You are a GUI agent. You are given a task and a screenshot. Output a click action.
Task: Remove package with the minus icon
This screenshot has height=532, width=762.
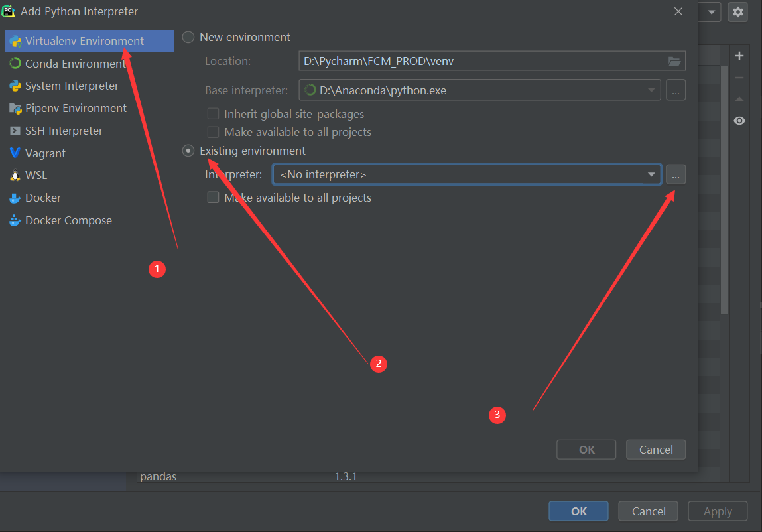click(739, 78)
